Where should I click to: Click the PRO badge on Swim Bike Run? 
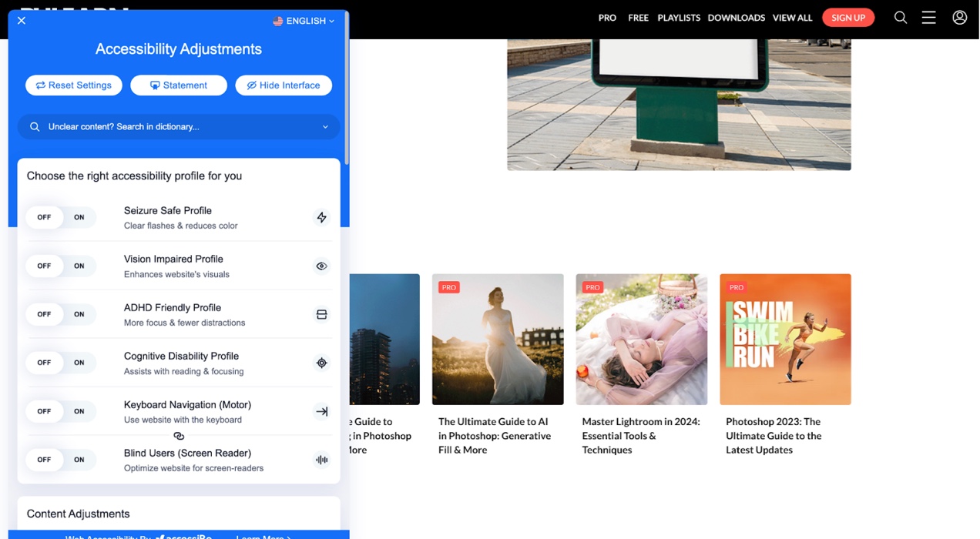click(737, 287)
